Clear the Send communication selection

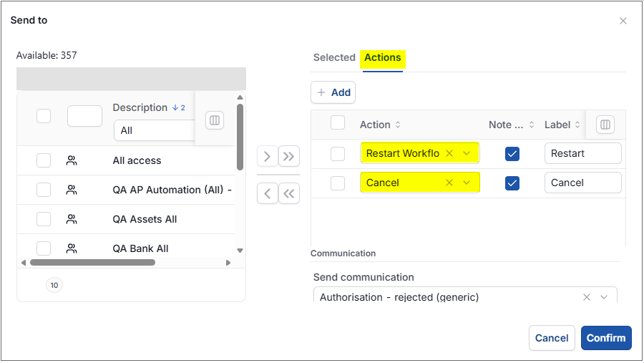(587, 297)
